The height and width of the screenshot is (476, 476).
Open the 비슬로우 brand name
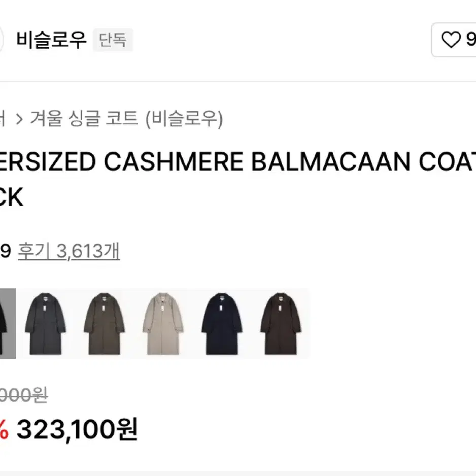tap(52, 40)
